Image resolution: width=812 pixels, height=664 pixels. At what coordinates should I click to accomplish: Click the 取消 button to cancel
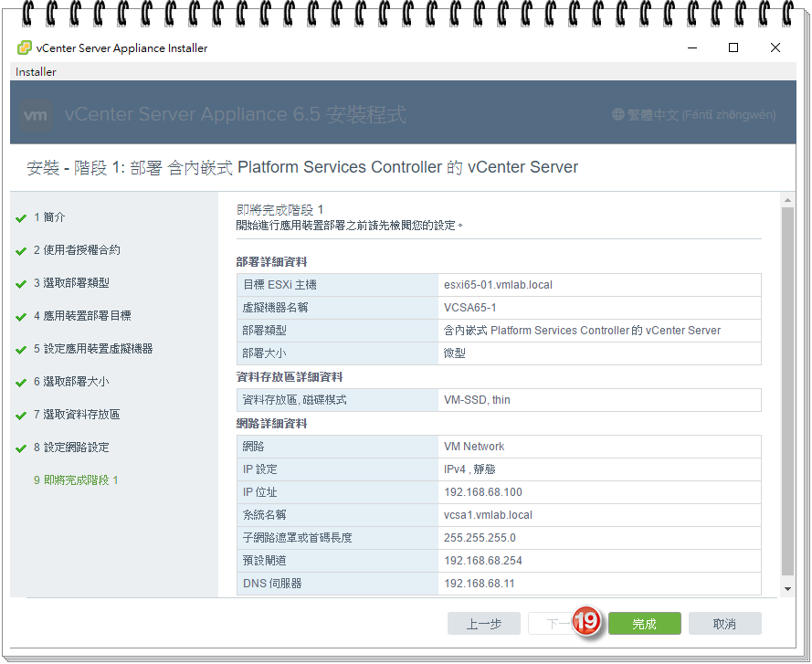point(724,623)
